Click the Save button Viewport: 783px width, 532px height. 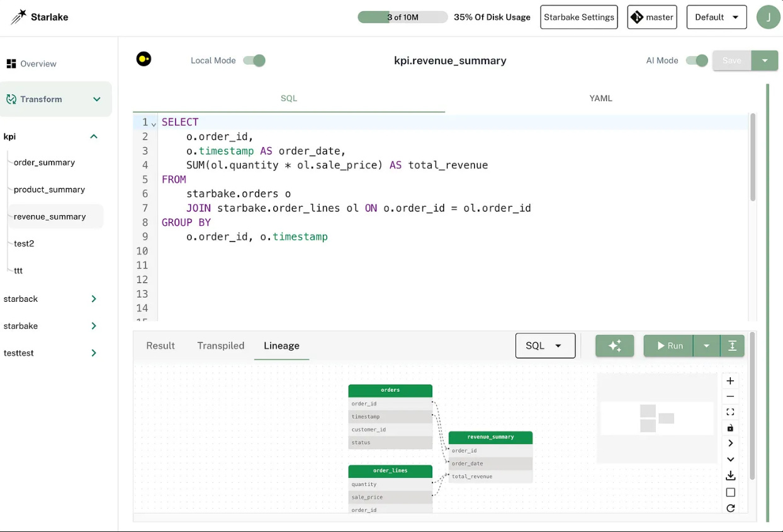pyautogui.click(x=732, y=60)
